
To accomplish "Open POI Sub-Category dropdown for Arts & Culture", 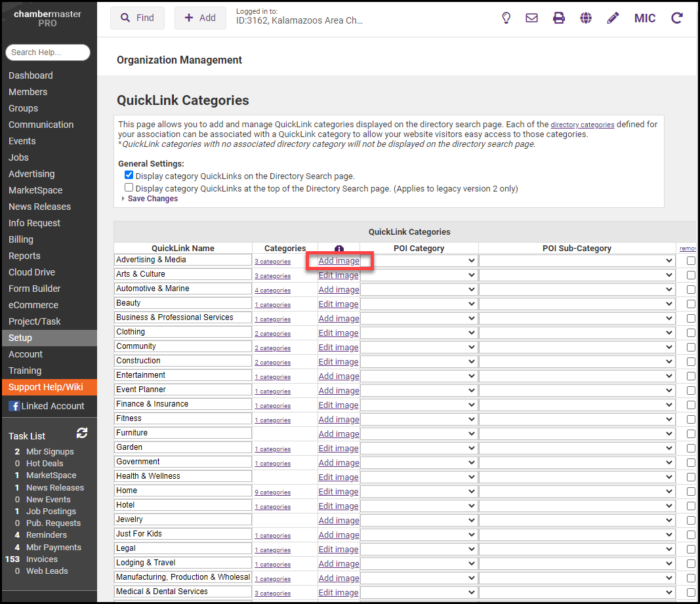I will 577,275.
